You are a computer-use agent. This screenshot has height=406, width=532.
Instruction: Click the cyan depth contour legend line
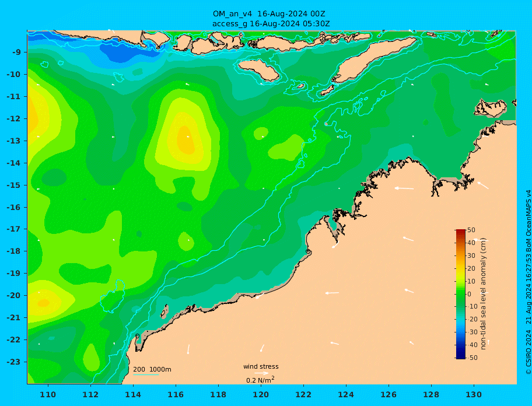coord(146,374)
